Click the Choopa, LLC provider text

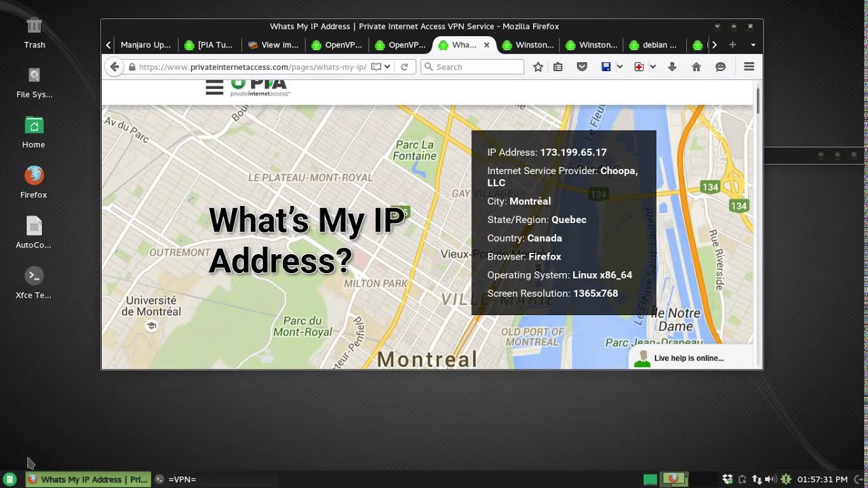coord(562,177)
